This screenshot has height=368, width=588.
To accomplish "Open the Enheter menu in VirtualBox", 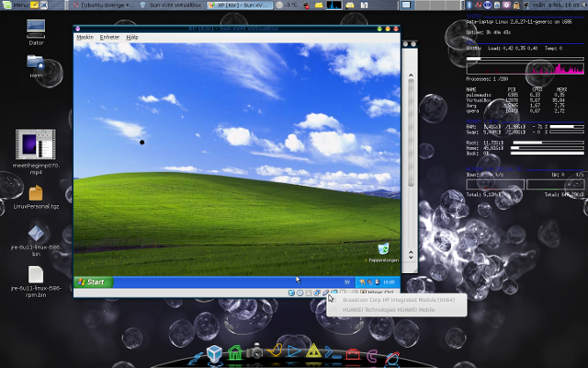I will [109, 37].
